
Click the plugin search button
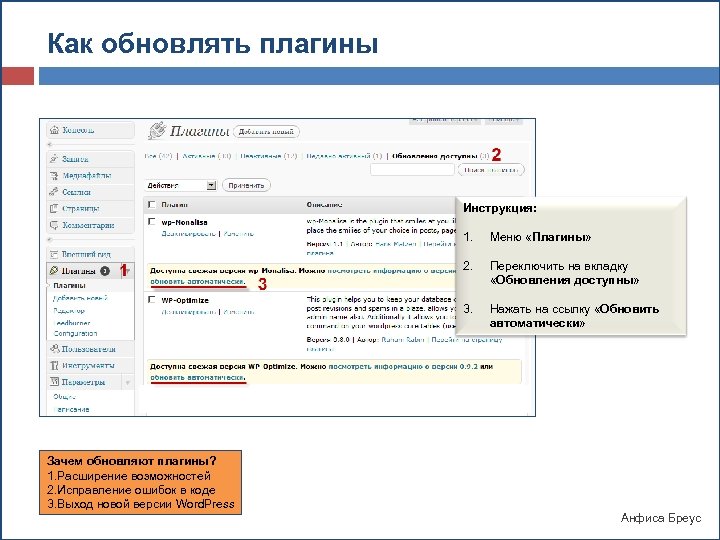[x=491, y=170]
